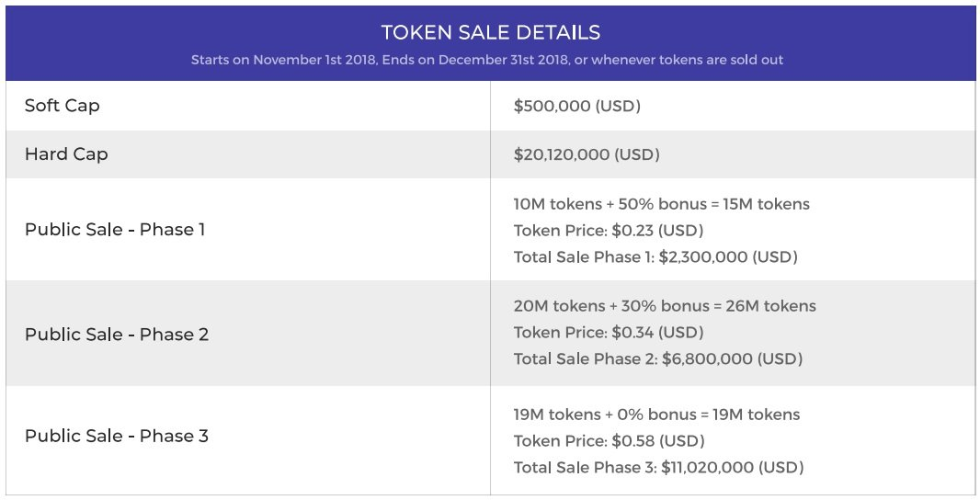980x500 pixels.
Task: Click the 30% bonus = 26M tokens line
Action: pos(665,306)
